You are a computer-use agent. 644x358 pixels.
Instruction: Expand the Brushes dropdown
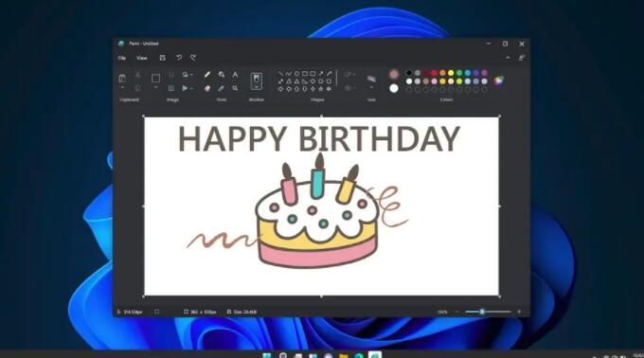(x=257, y=81)
